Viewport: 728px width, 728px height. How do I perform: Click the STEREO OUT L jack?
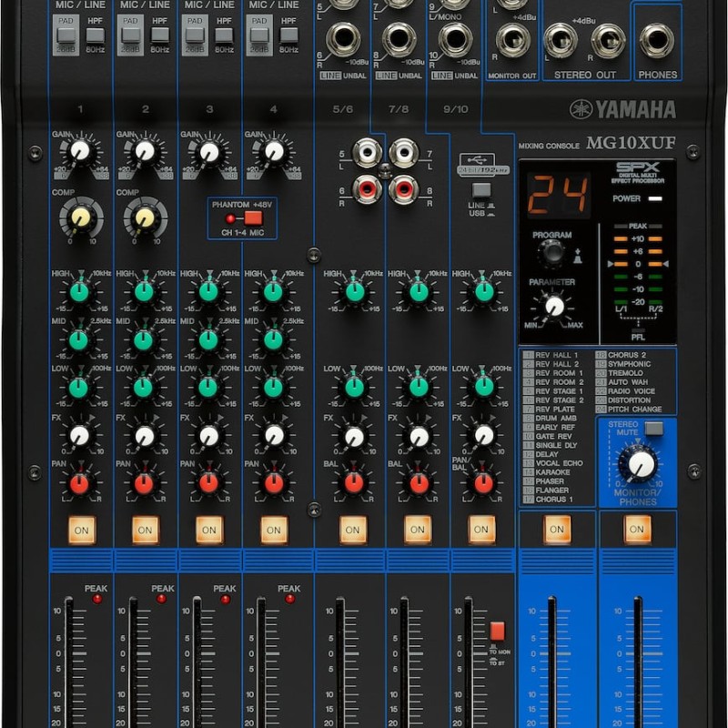click(x=561, y=41)
